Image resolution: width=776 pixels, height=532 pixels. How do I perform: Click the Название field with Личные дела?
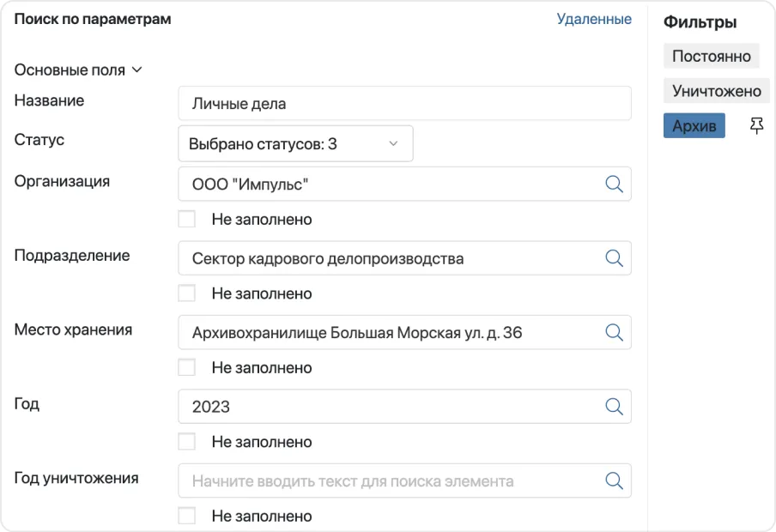[403, 104]
